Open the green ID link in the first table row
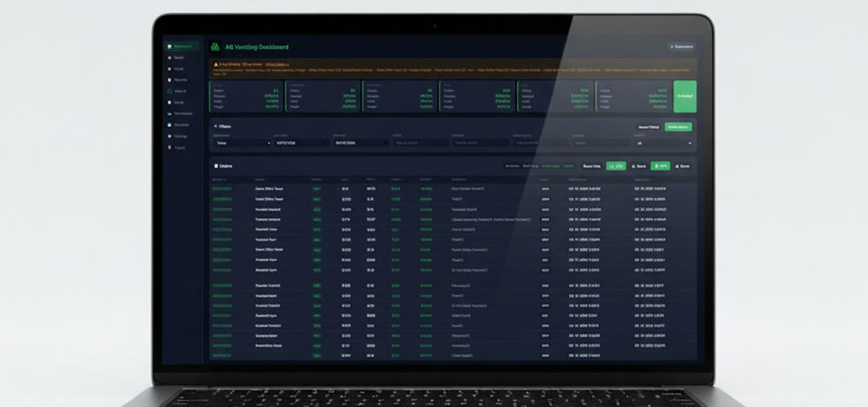Viewport: 868px width, 407px height. tap(222, 188)
